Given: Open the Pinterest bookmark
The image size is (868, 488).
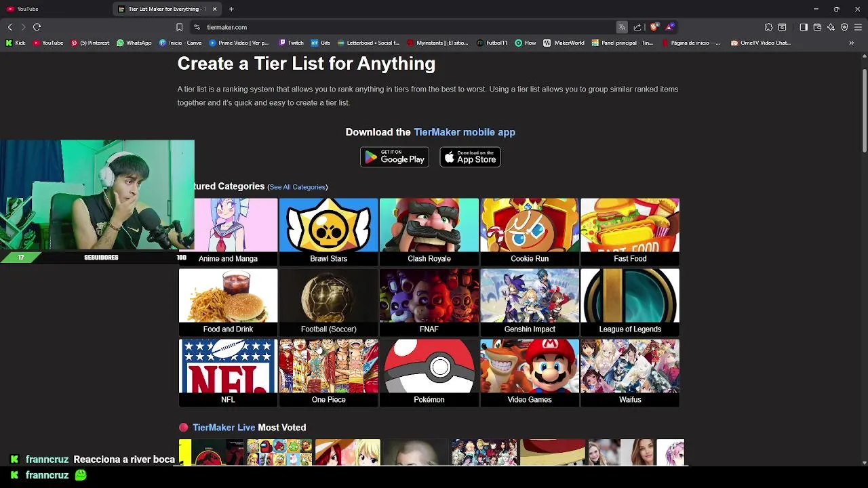Looking at the screenshot, I should (x=90, y=43).
